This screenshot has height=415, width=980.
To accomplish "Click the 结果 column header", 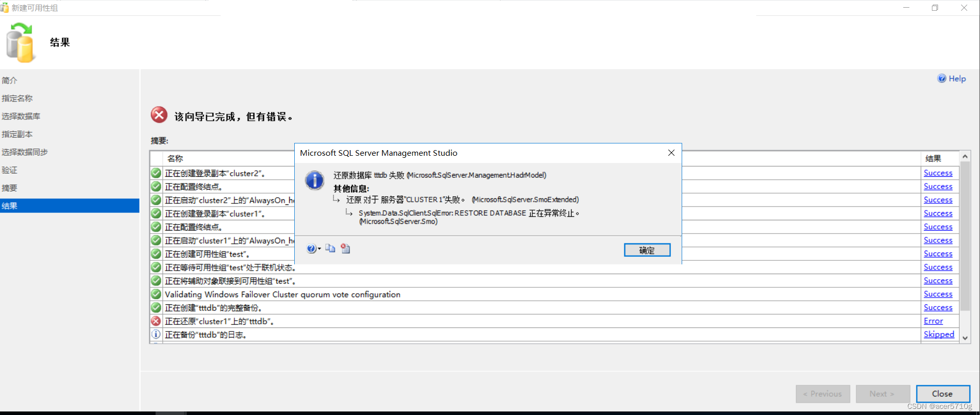I will click(940, 159).
